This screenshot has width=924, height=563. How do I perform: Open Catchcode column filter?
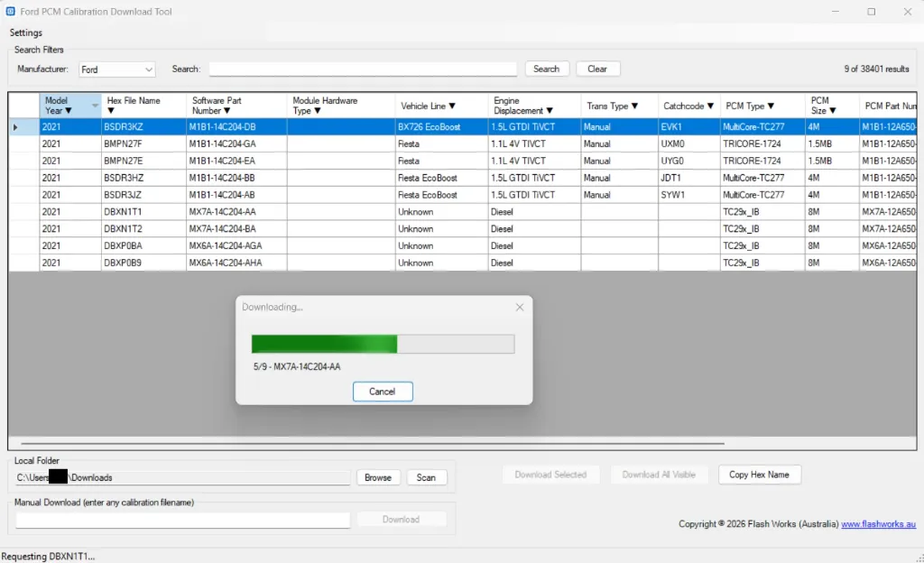pos(710,106)
